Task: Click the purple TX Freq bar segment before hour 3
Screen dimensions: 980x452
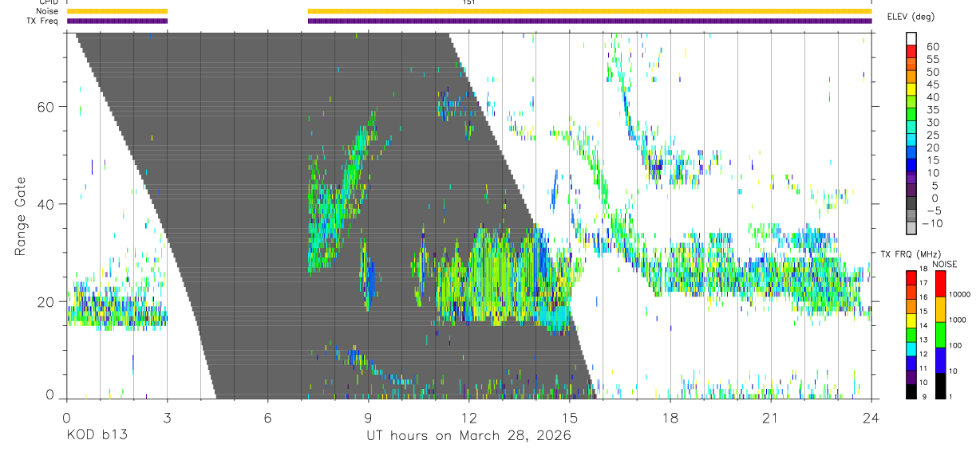Action: point(117,21)
